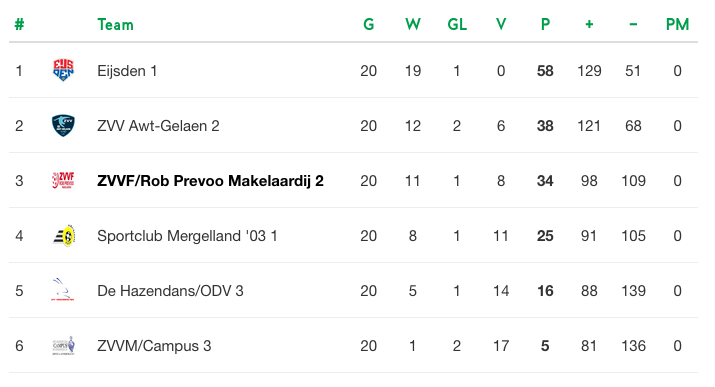Click the Team column header
Viewport: 715px width, 387px height.
click(x=115, y=25)
